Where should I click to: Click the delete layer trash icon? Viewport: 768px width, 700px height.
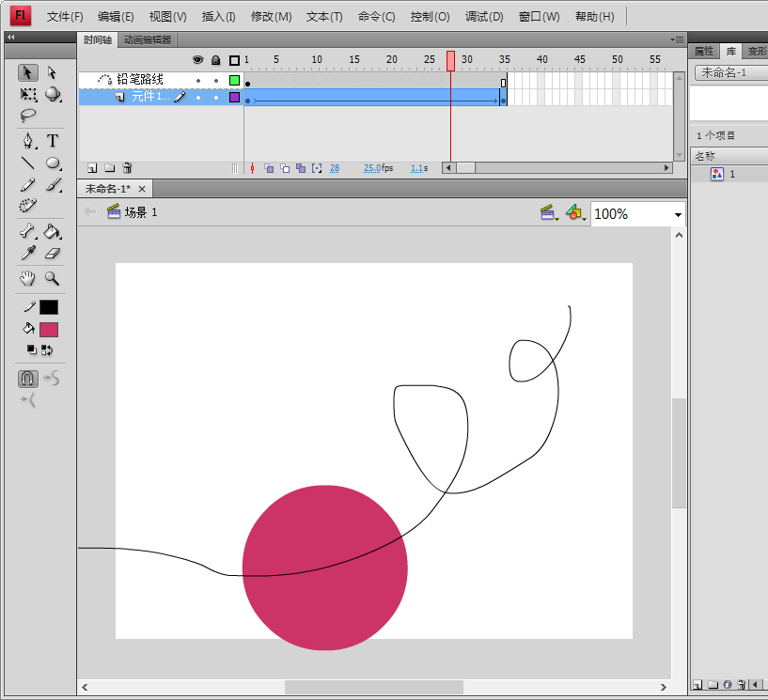click(x=127, y=168)
